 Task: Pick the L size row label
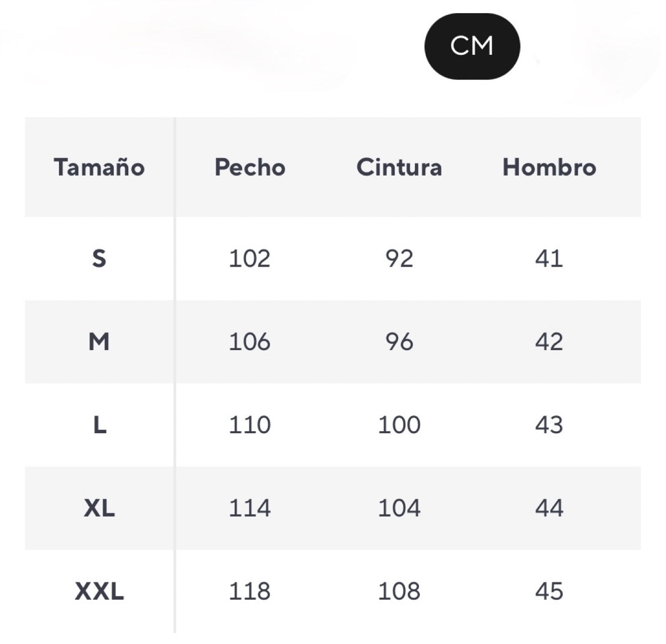[x=100, y=425]
